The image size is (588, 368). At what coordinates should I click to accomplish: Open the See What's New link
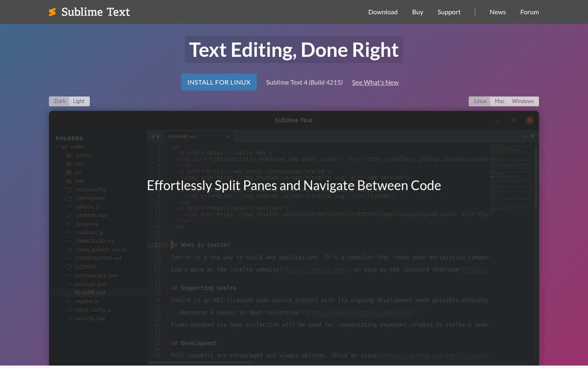(x=375, y=82)
